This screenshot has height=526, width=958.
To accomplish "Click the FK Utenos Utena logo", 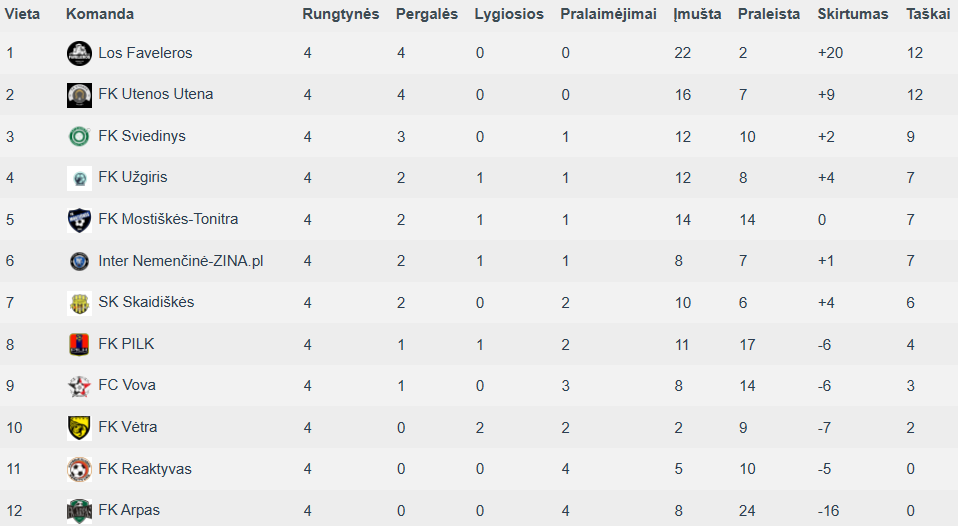I will tap(79, 95).
